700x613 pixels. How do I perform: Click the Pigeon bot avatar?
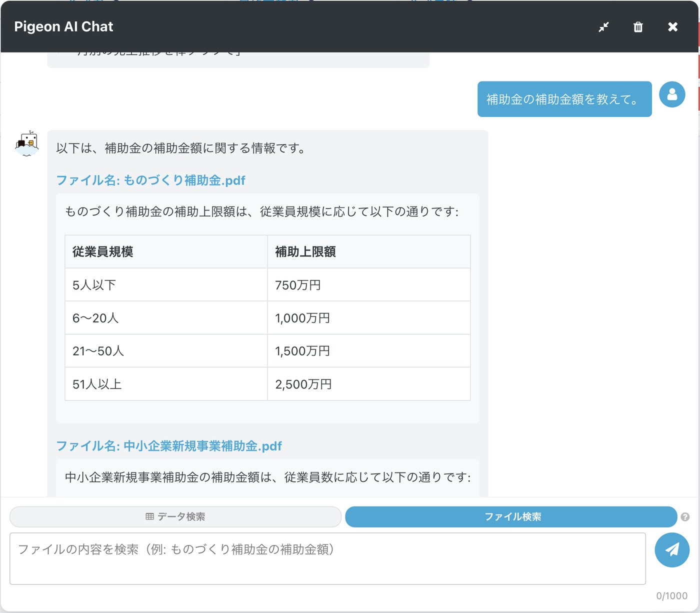tap(27, 143)
